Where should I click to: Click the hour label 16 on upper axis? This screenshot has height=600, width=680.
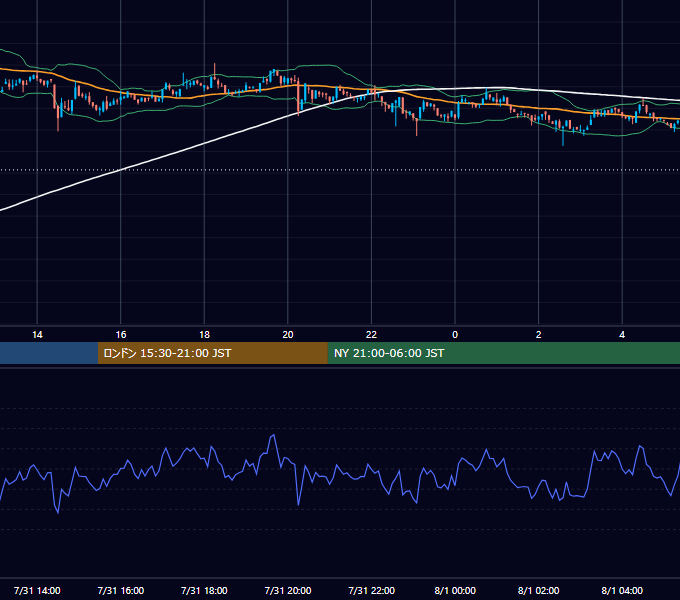click(x=121, y=335)
